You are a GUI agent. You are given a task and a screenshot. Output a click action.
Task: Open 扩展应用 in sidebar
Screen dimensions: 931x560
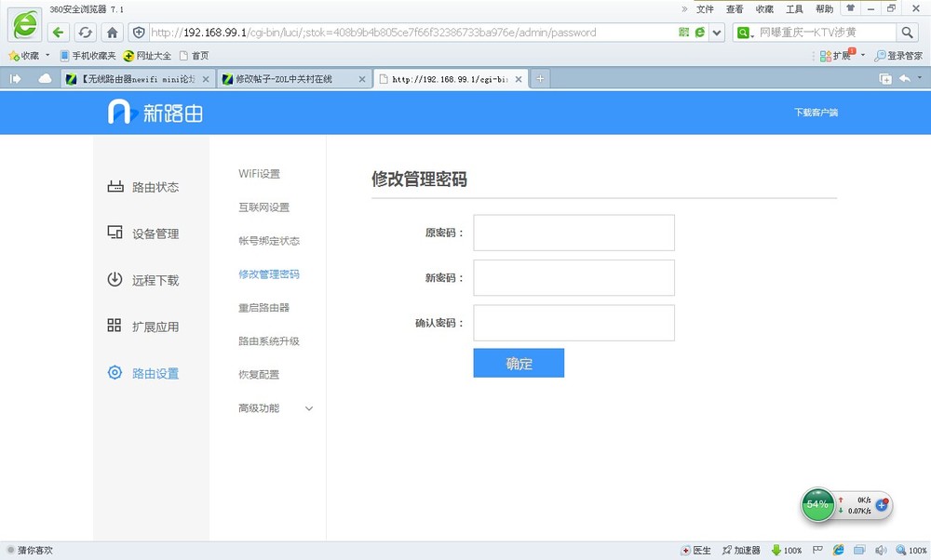pyautogui.click(x=143, y=327)
